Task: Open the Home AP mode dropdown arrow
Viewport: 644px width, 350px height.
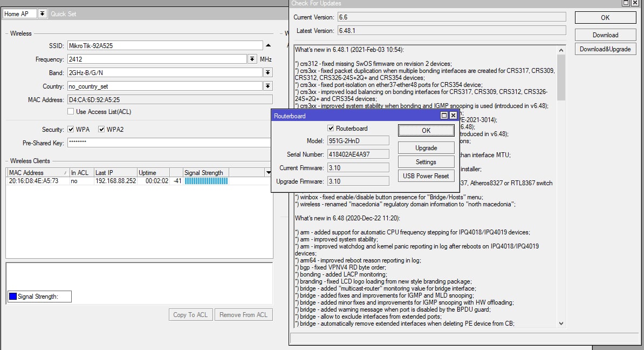Action: (x=42, y=14)
